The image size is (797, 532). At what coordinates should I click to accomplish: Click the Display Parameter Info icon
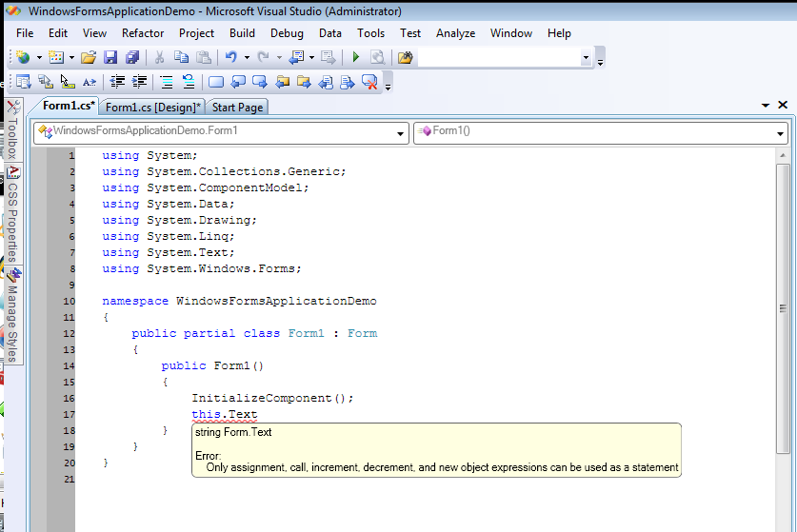(x=46, y=81)
